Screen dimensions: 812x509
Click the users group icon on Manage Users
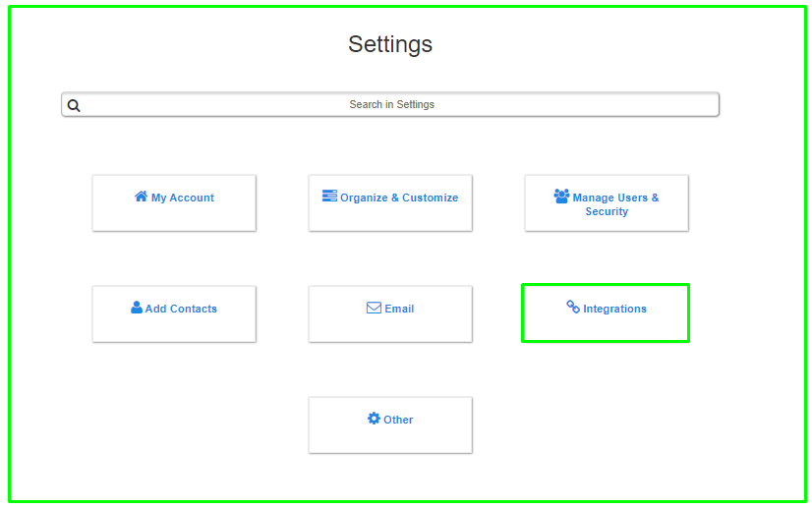point(561,197)
